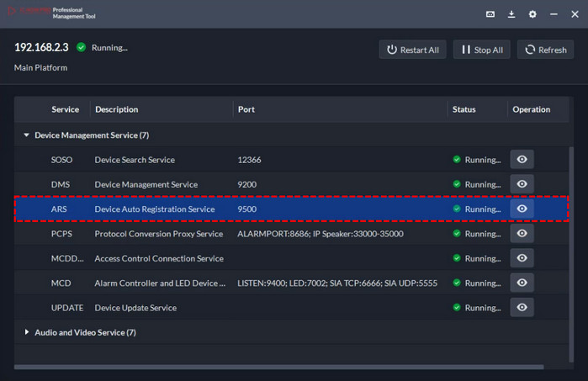Screen dimensions: 588x381
Task: Collapse Device Management Service group arrow
Action: click(x=26, y=135)
